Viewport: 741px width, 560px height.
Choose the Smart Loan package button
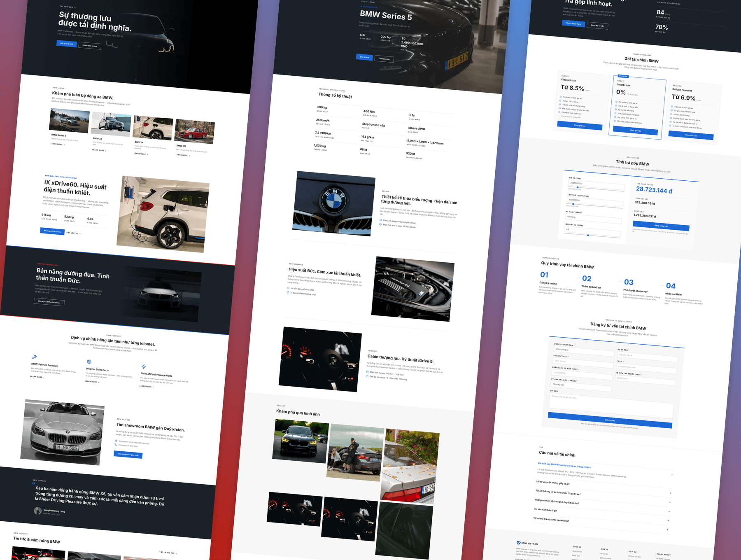click(635, 131)
